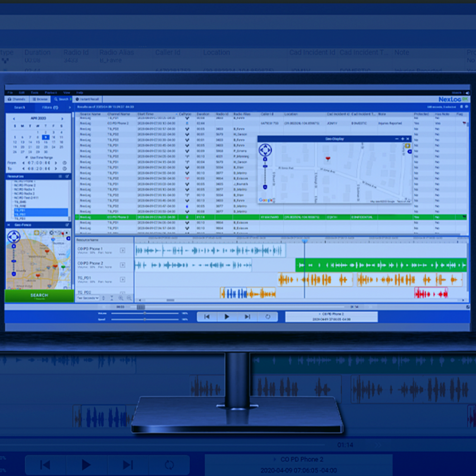Select April 9 in the calendar
476x476 pixels.
46,137
